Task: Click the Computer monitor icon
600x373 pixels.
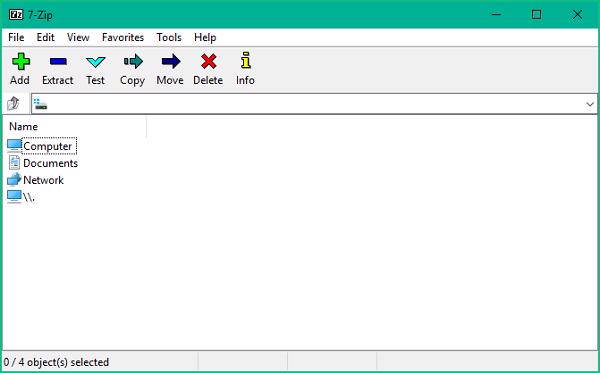Action: [x=15, y=146]
